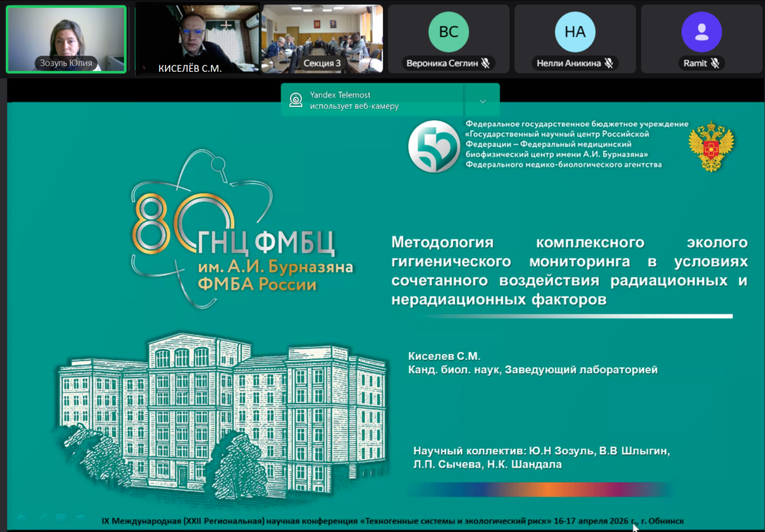Advance to next slide via faint right arrow
This screenshot has width=765, height=532.
coord(80,517)
